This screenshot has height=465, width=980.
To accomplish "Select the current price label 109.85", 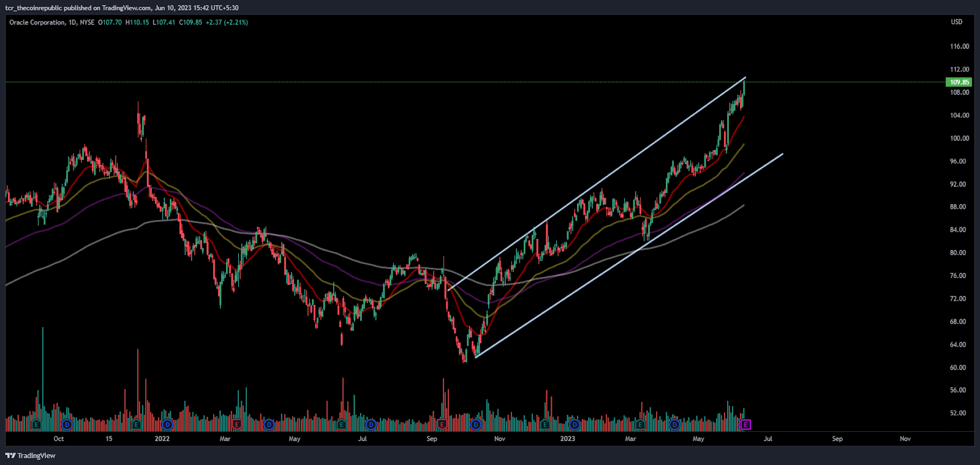I will 959,82.
